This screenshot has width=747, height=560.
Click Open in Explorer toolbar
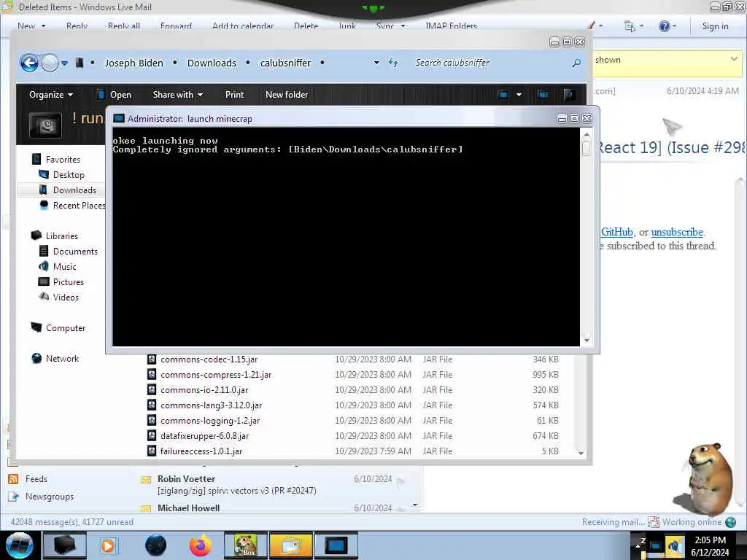point(115,94)
